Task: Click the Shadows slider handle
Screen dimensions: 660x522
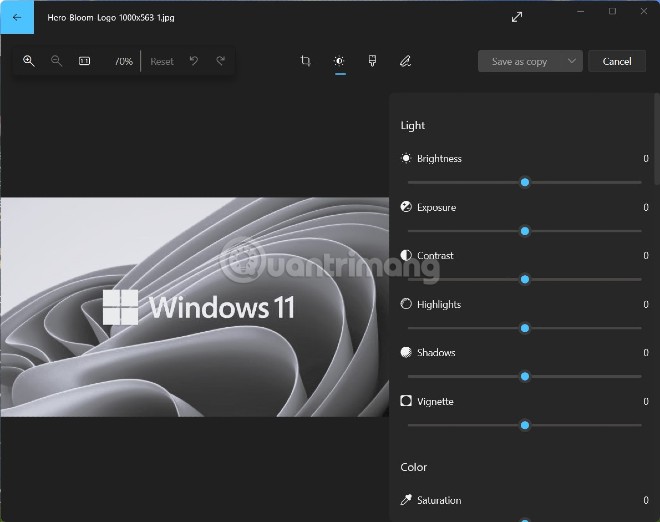Action: coord(525,377)
